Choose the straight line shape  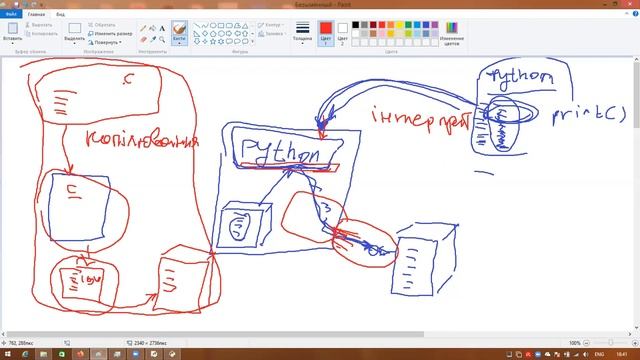pyautogui.click(x=197, y=26)
